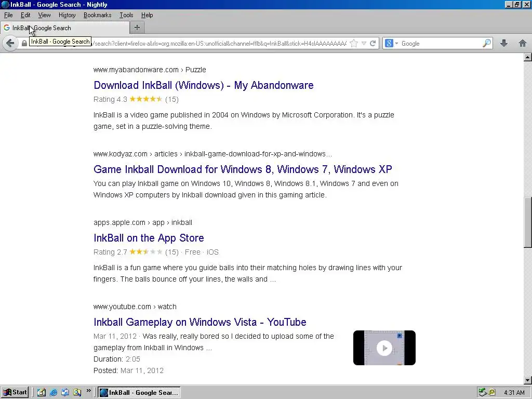Click the magnifier search go icon
The image size is (532, 399).
click(486, 43)
